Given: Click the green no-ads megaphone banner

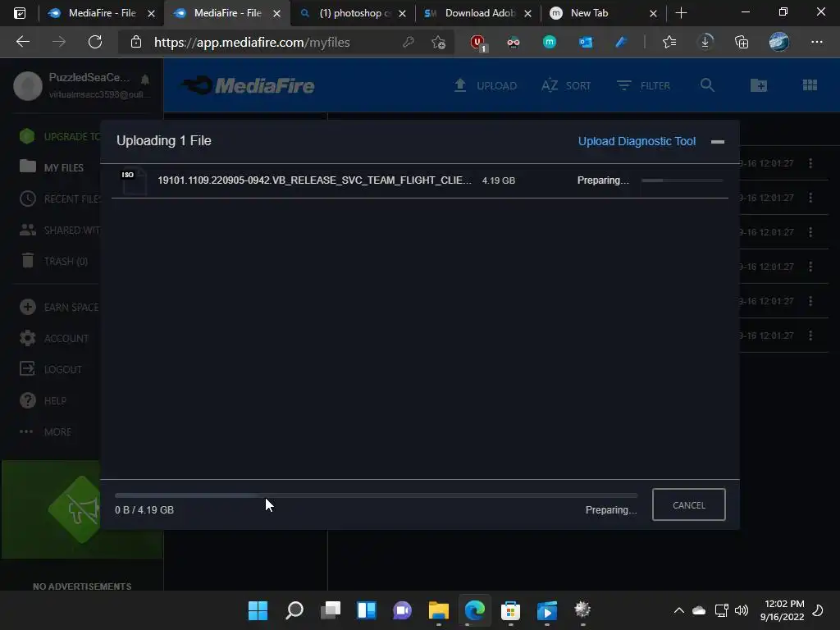Looking at the screenshot, I should pos(81,509).
